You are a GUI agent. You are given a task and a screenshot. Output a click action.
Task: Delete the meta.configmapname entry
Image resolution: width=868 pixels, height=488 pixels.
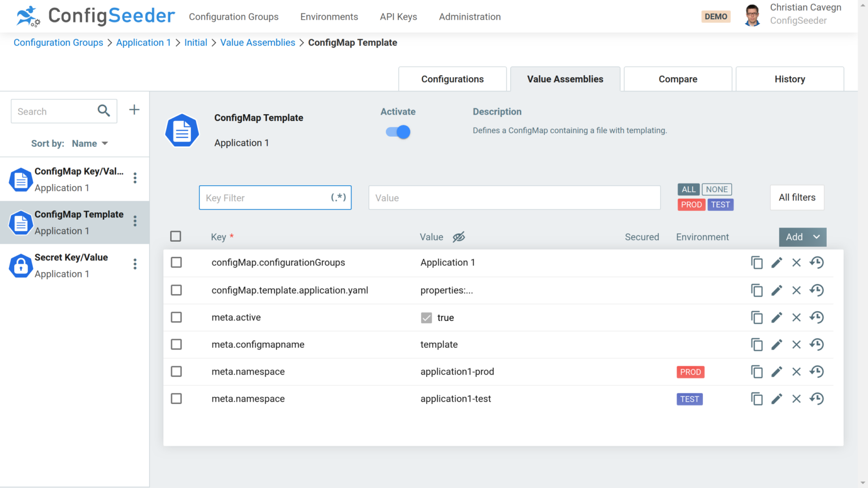coord(796,345)
